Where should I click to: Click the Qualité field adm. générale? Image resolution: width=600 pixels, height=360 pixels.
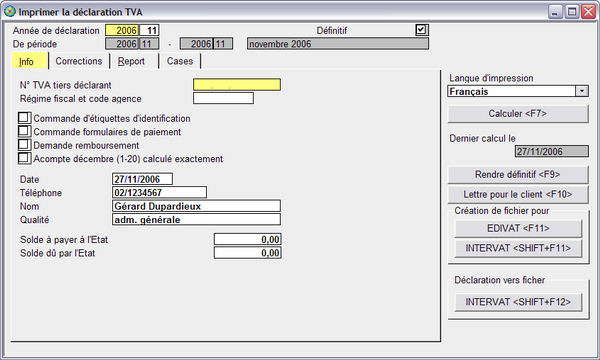(196, 219)
